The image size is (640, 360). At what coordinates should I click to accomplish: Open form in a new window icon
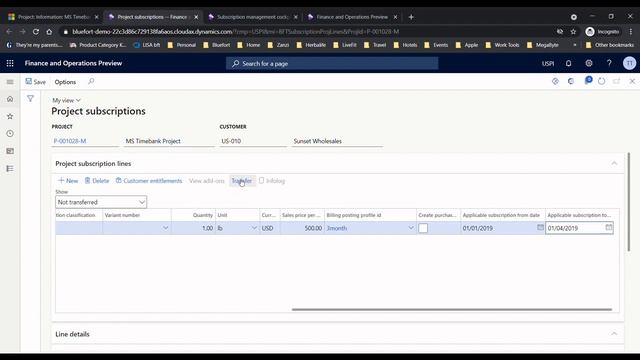click(617, 81)
